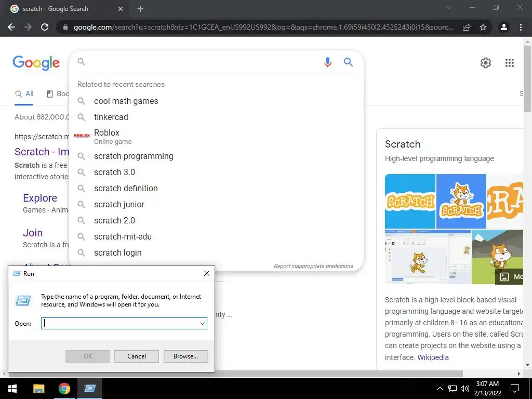
Task: Click the scroll down arrow of vertical scrollbar
Action: coord(528,365)
